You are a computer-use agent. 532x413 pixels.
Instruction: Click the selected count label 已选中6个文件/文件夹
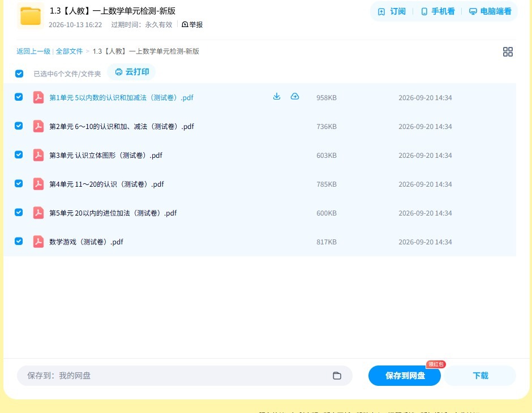[x=67, y=74]
